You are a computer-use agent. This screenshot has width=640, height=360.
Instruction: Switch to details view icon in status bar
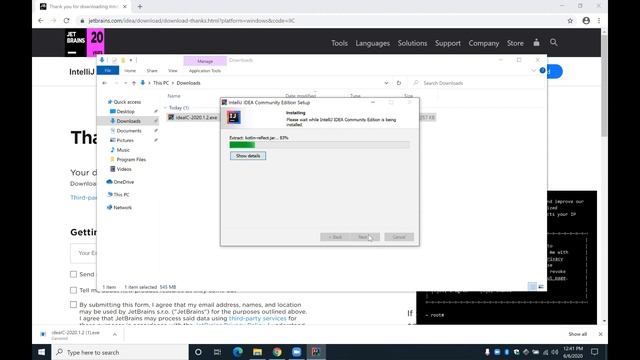click(x=532, y=287)
